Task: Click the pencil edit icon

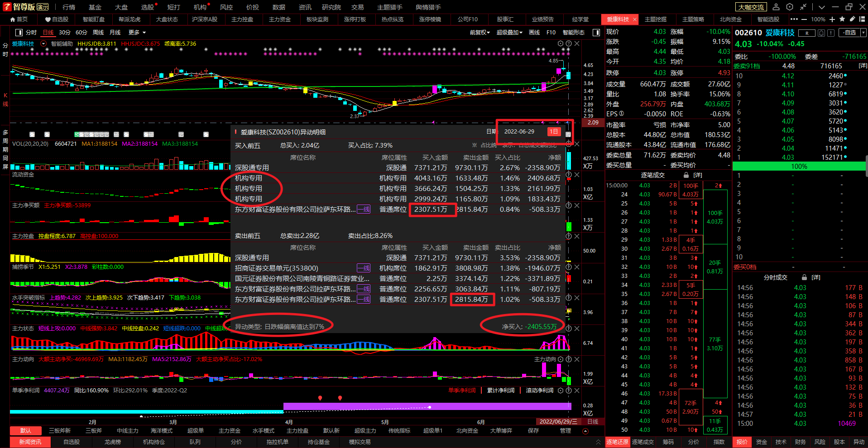Action: [x=852, y=19]
